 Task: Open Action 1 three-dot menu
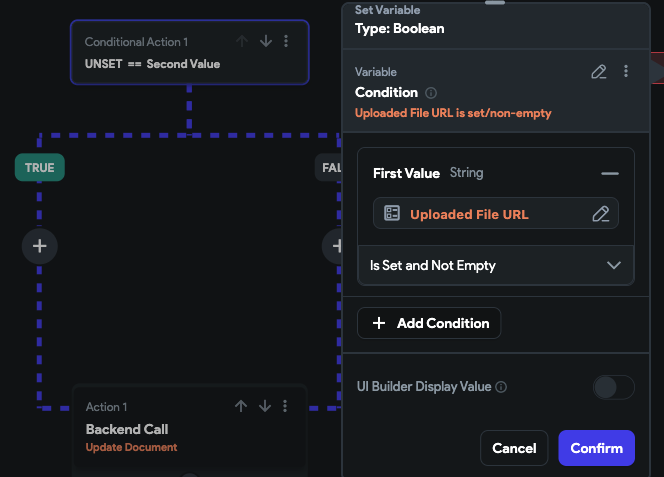click(x=285, y=406)
